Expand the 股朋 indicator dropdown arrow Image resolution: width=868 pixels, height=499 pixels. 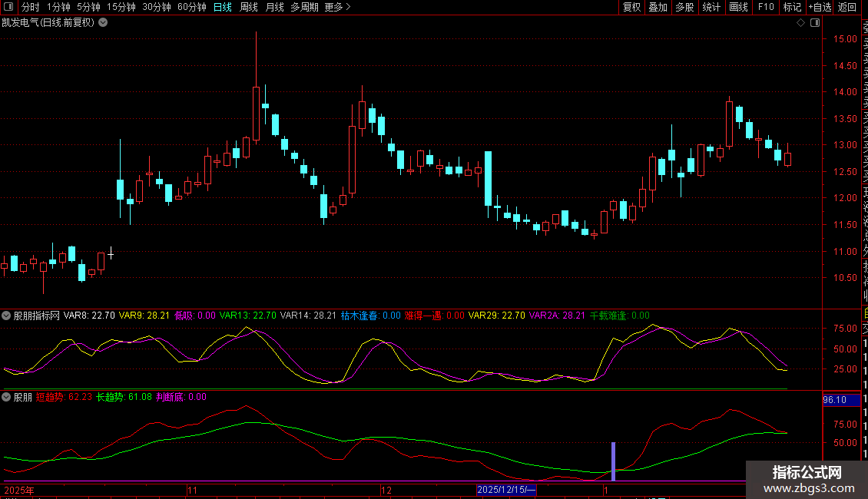click(x=6, y=398)
